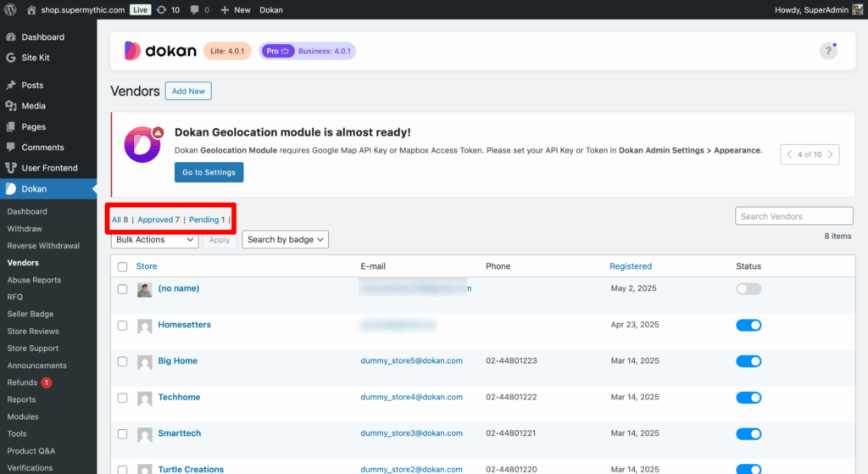Open Seller Badge in the Dokan submenu
Viewport: 868px width, 474px height.
click(x=31, y=314)
